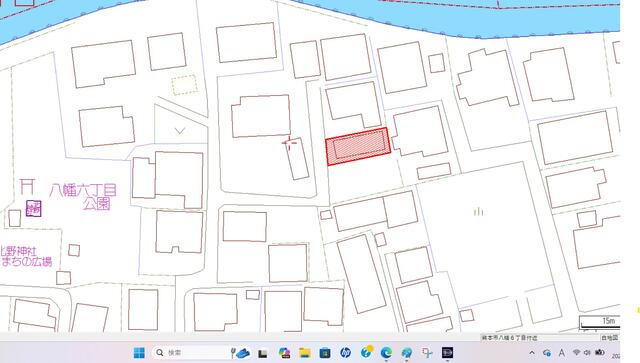Open the Windows Start menu
This screenshot has height=363, width=640.
click(x=139, y=353)
